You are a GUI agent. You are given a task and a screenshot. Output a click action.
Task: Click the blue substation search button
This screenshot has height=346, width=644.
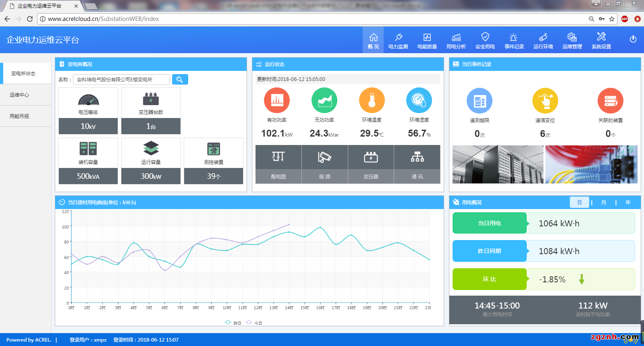[180, 79]
